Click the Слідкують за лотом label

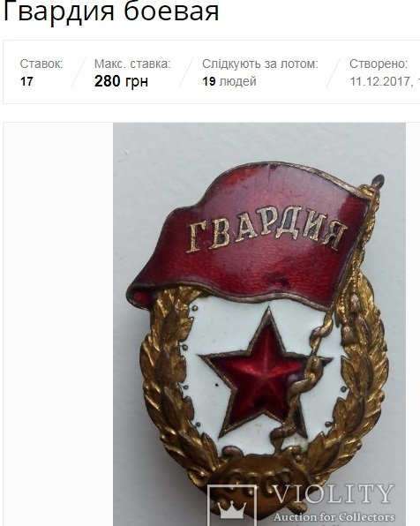(260, 64)
